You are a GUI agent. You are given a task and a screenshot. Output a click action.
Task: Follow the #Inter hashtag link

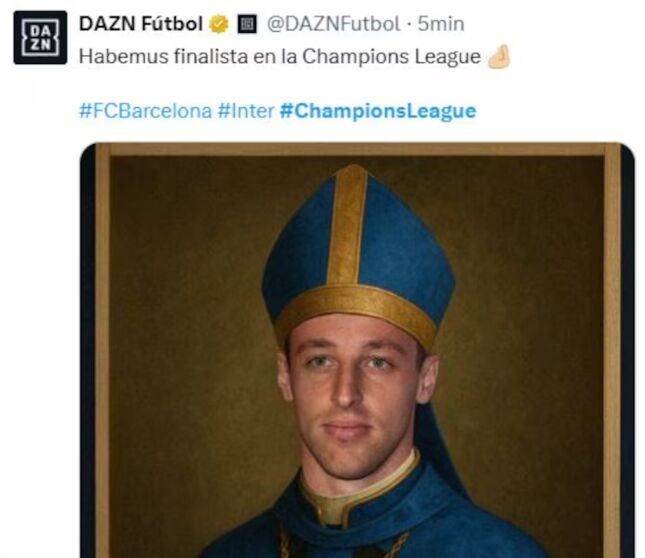(245, 111)
